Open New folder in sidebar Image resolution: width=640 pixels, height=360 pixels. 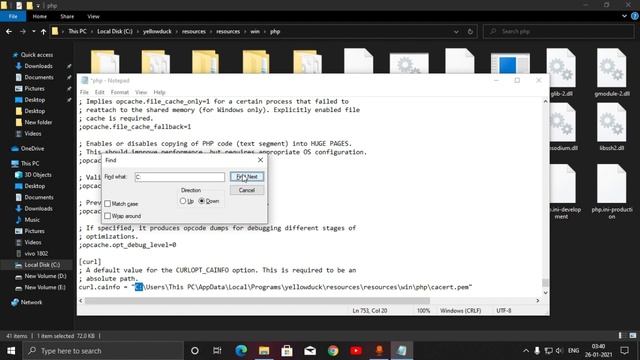38,122
